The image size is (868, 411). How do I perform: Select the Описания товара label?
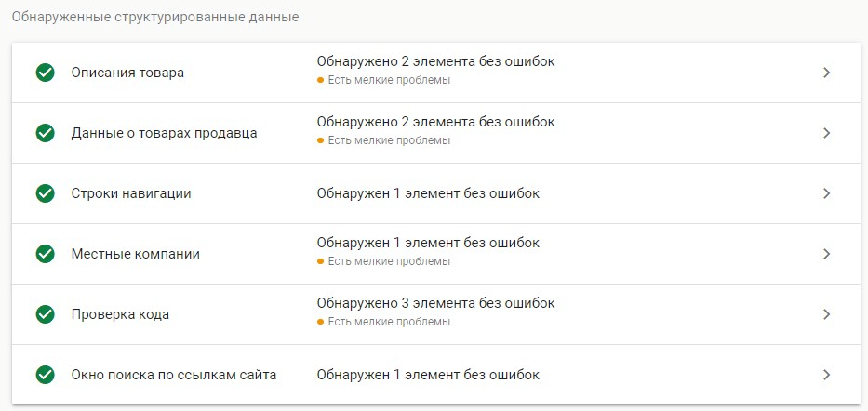click(x=127, y=73)
